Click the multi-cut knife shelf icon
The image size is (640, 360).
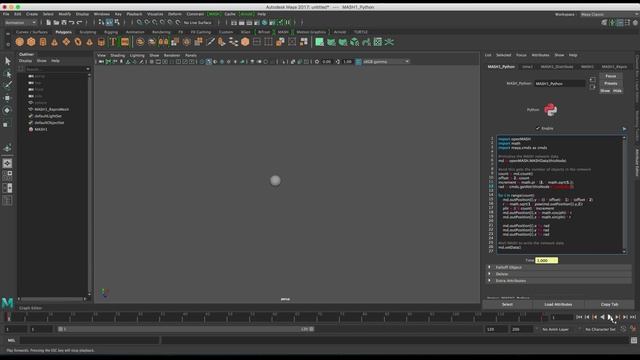tap(211, 42)
